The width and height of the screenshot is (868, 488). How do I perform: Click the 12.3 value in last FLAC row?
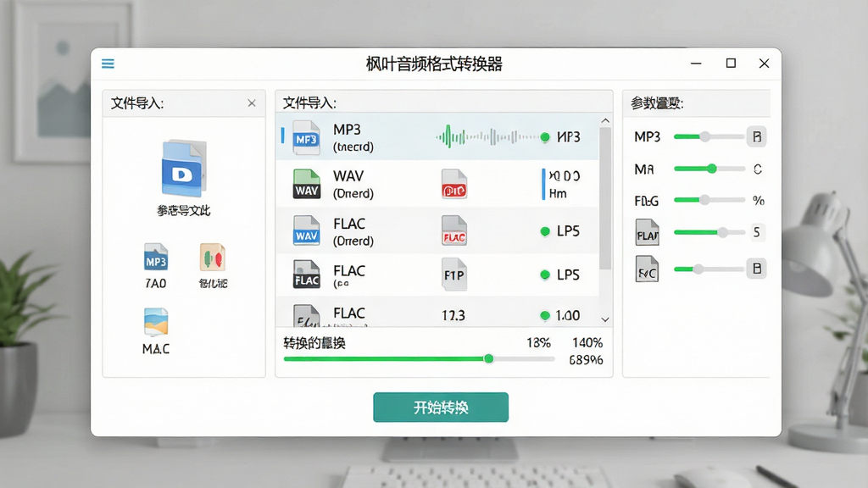click(453, 315)
